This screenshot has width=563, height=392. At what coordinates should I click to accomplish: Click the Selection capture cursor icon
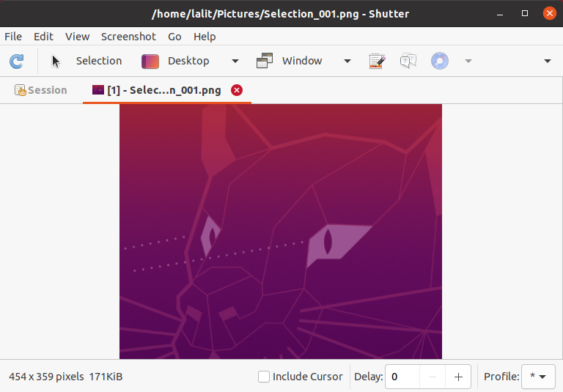click(x=56, y=61)
